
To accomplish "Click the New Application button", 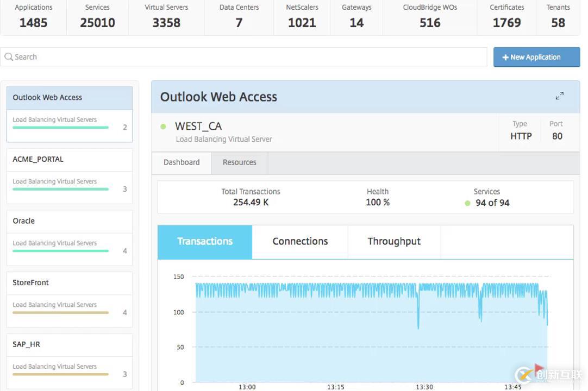I will coord(536,57).
